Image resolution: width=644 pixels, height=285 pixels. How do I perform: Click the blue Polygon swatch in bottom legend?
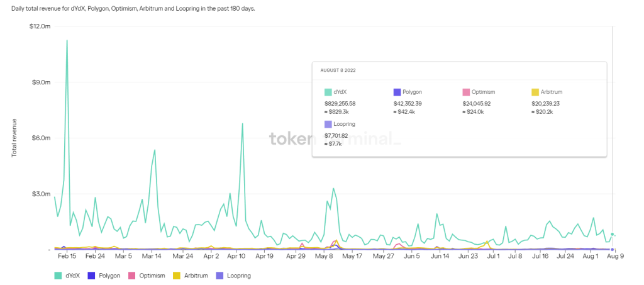coord(92,276)
